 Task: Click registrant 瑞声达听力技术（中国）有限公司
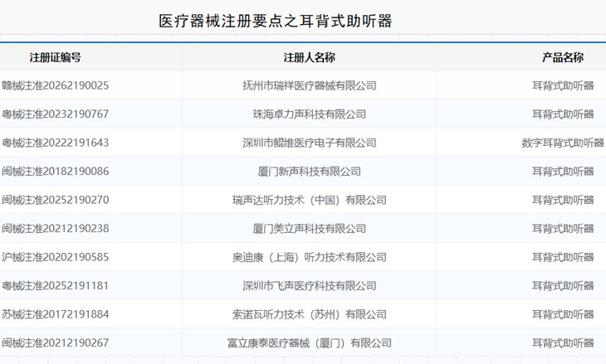pos(309,200)
